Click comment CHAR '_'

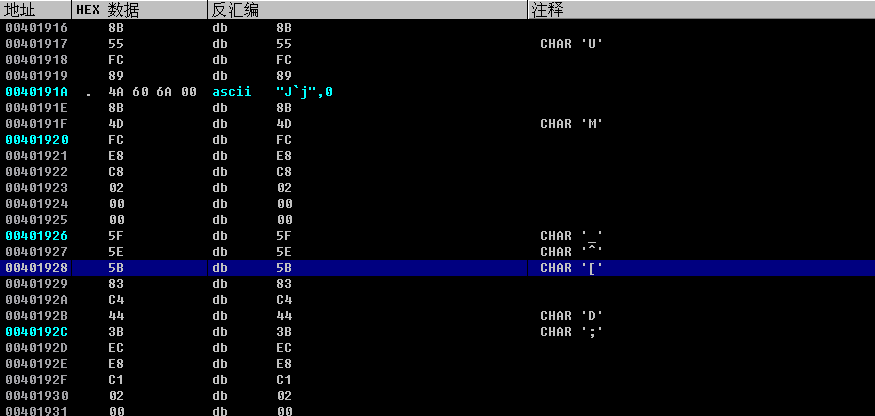click(572, 236)
